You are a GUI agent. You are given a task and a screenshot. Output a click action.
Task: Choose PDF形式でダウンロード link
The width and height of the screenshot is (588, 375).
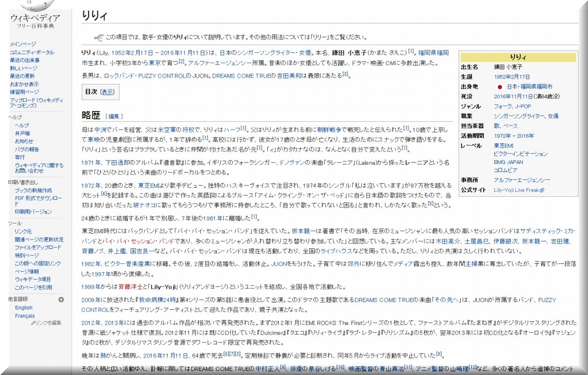click(x=38, y=201)
